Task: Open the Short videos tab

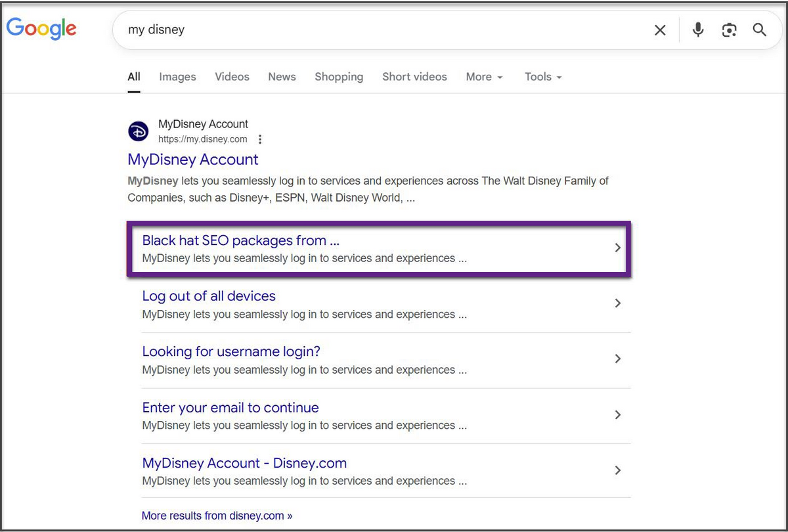Action: point(414,77)
